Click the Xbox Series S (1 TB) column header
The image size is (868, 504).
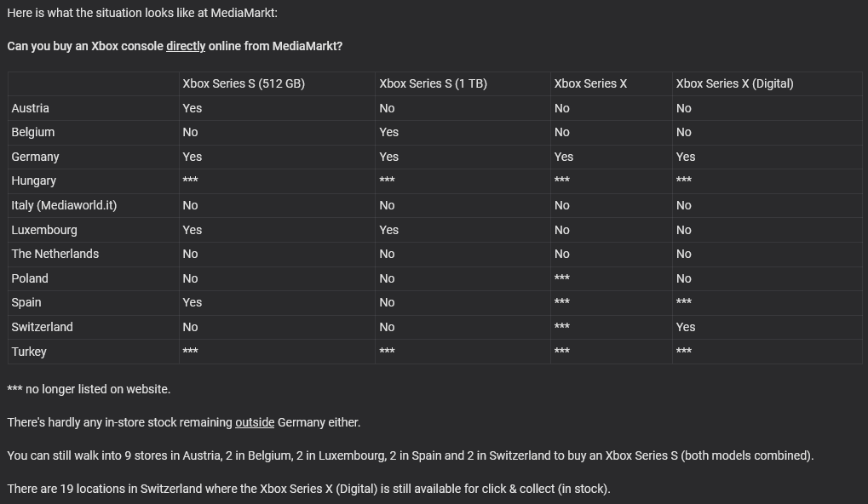(x=433, y=83)
